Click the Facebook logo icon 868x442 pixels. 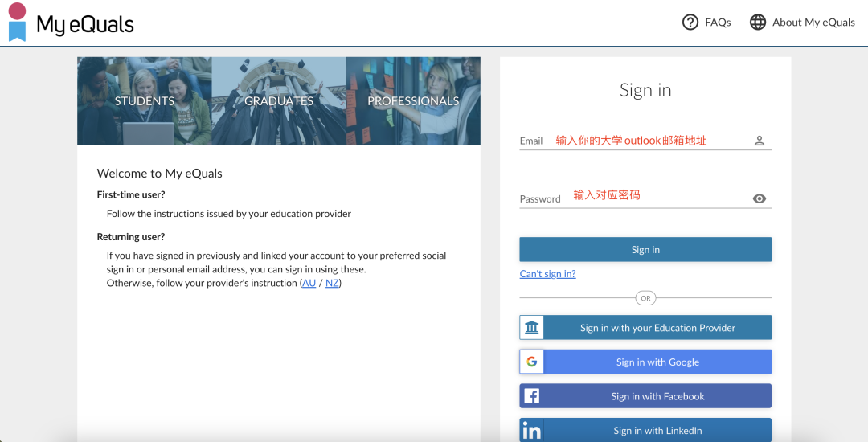pos(532,396)
